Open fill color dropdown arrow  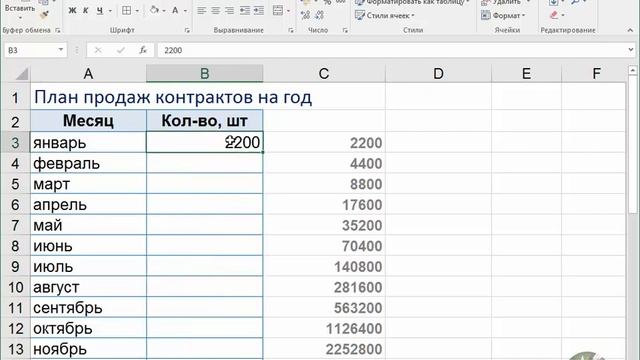click(164, 11)
